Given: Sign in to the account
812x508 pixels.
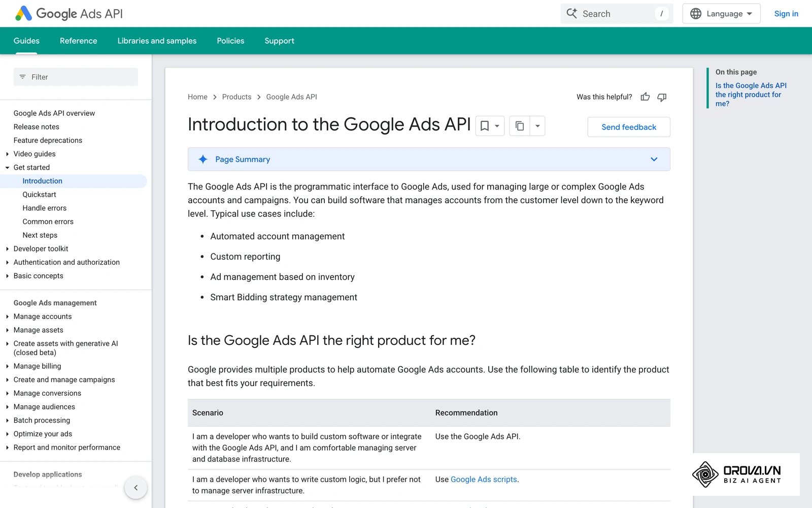Looking at the screenshot, I should tap(786, 14).
